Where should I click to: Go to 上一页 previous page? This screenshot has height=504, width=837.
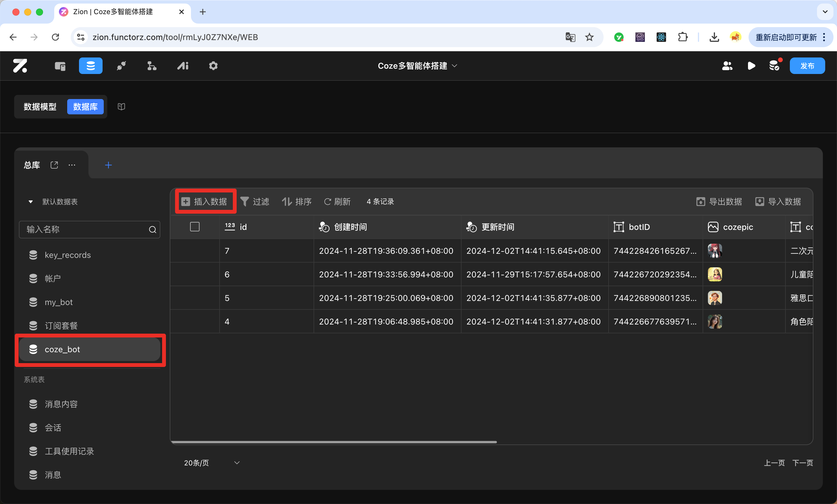(x=774, y=463)
